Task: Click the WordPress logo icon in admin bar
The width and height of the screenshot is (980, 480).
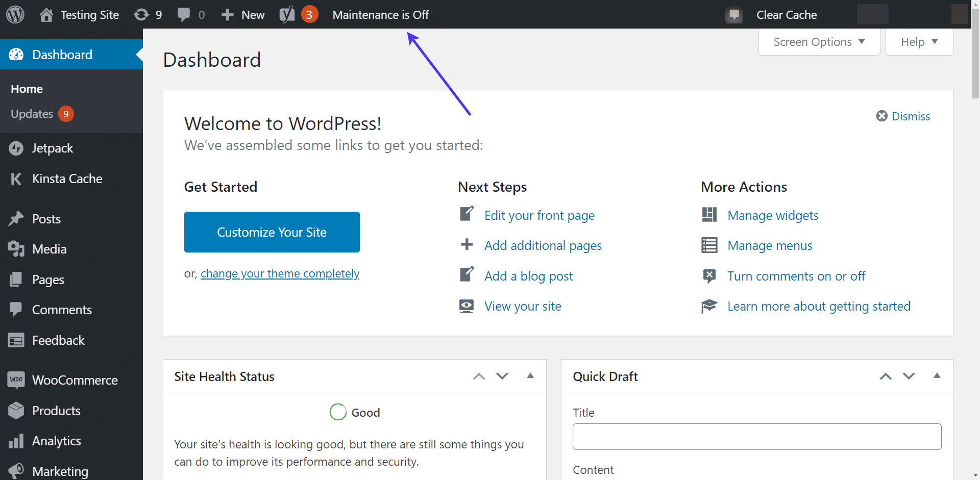Action: [15, 14]
